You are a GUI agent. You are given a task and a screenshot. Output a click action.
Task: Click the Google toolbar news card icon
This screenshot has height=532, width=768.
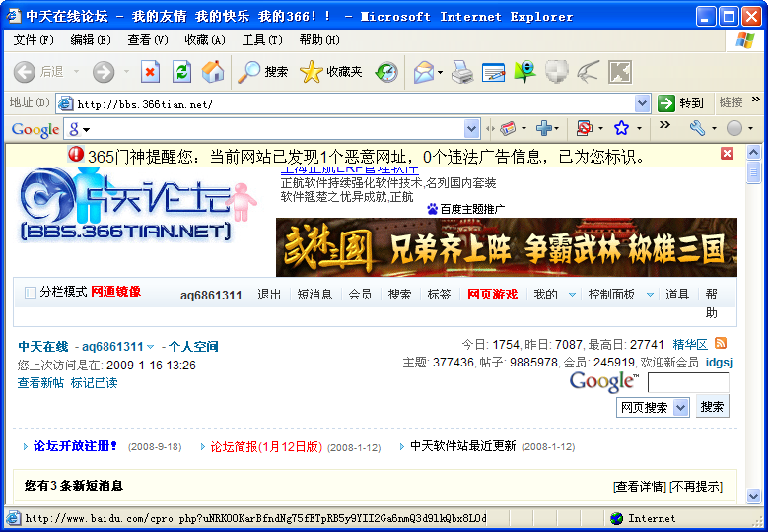click(508, 128)
